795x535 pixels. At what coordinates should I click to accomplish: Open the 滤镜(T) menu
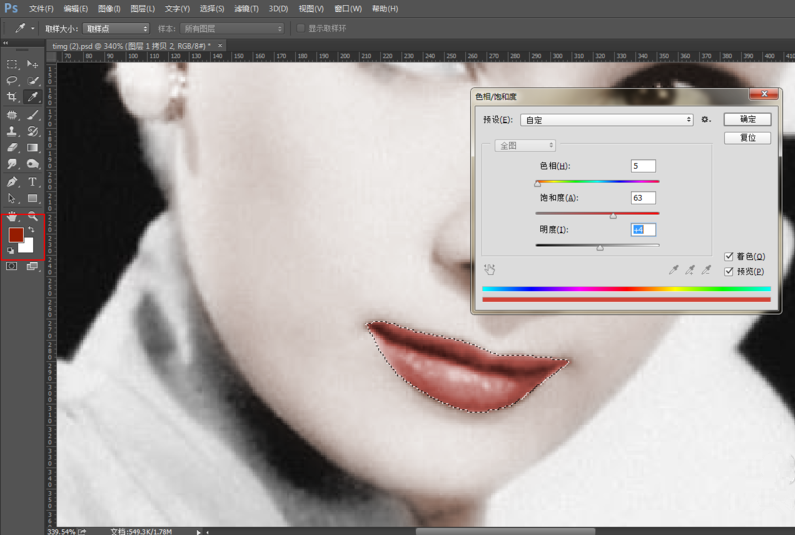[244, 9]
